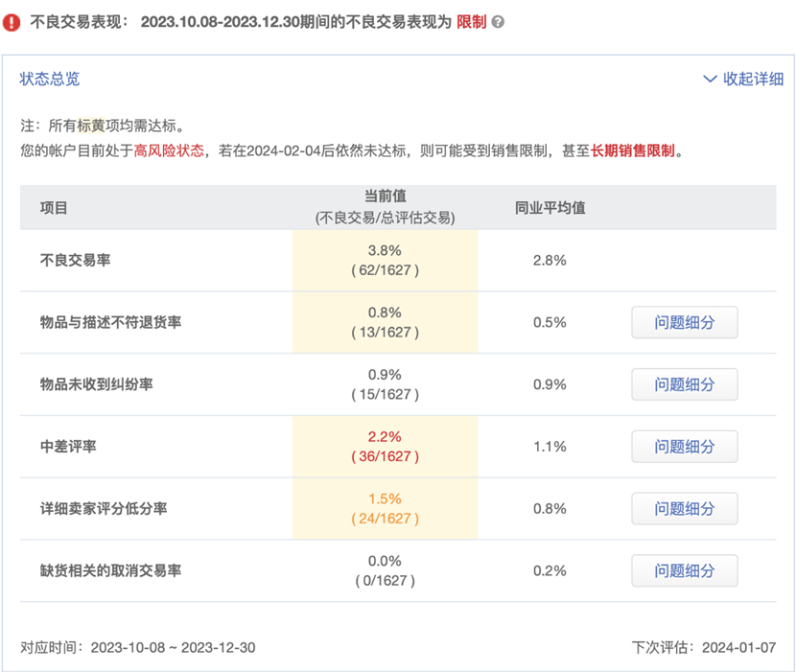Viewport: 796px width, 672px height.
Task: Open 问题细分 for 物品未收到纠纷率
Action: click(684, 384)
